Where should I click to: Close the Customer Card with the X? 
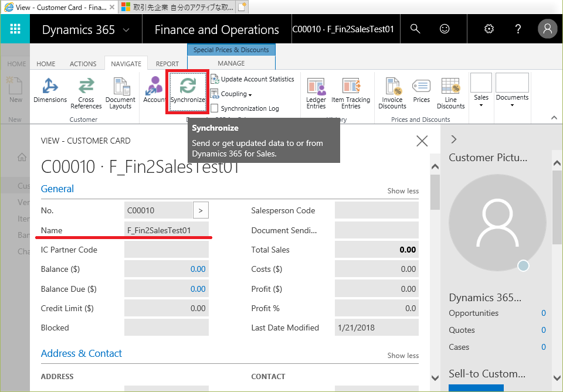pos(422,141)
